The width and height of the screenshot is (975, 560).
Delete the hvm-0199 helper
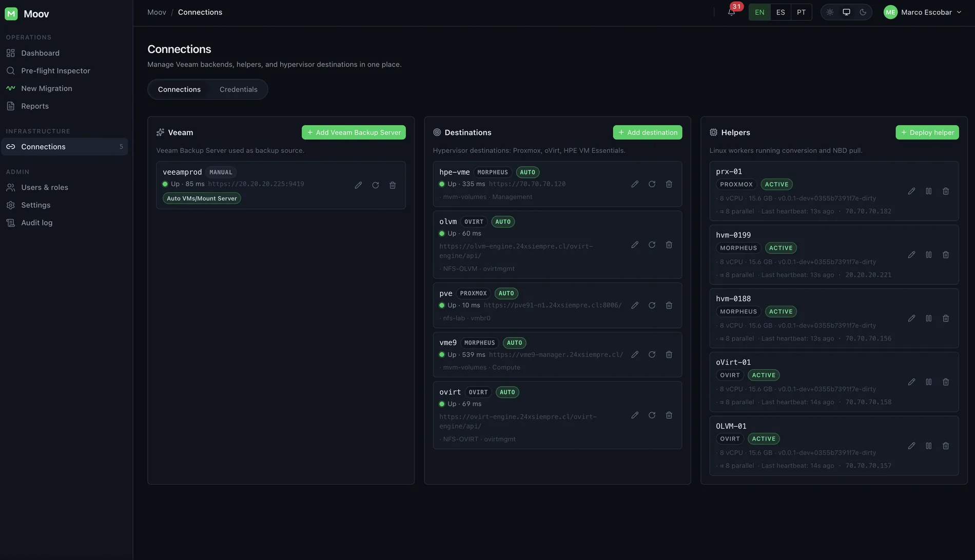click(x=946, y=255)
